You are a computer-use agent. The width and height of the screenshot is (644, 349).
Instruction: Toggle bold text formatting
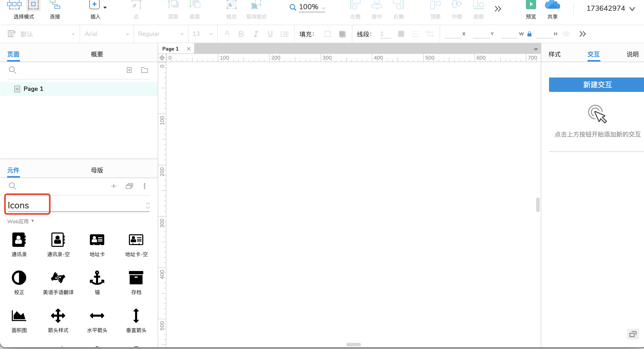241,34
